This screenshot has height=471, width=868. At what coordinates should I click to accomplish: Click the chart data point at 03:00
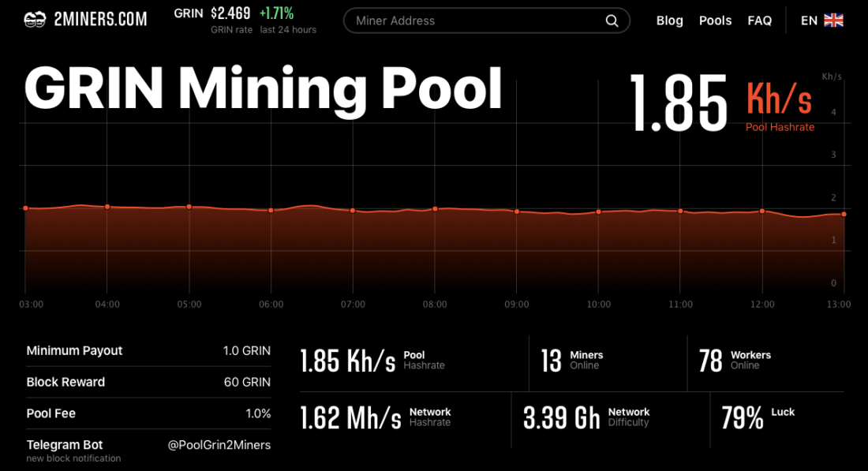pos(25,208)
